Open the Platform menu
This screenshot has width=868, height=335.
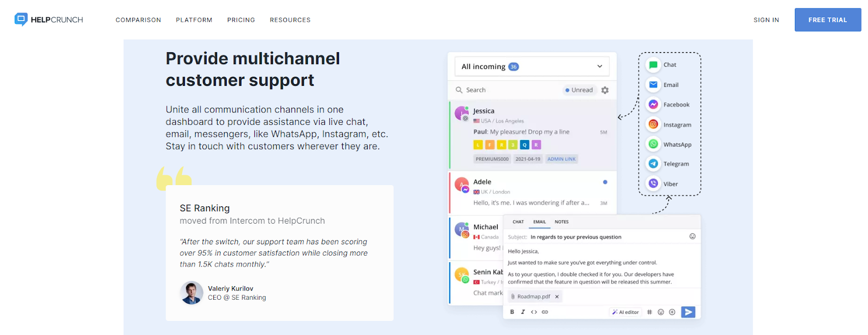coord(194,20)
